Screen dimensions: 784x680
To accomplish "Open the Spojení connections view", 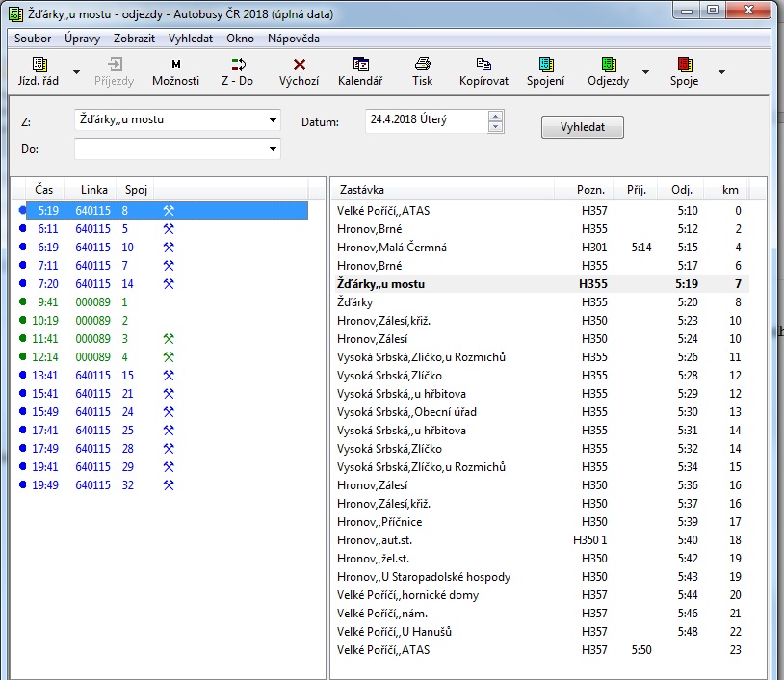I will click(x=545, y=71).
